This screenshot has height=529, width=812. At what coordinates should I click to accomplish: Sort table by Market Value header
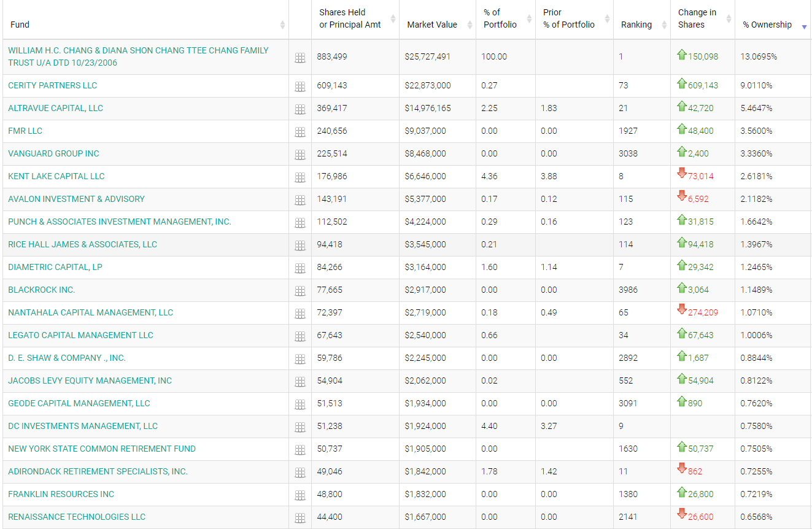point(438,20)
